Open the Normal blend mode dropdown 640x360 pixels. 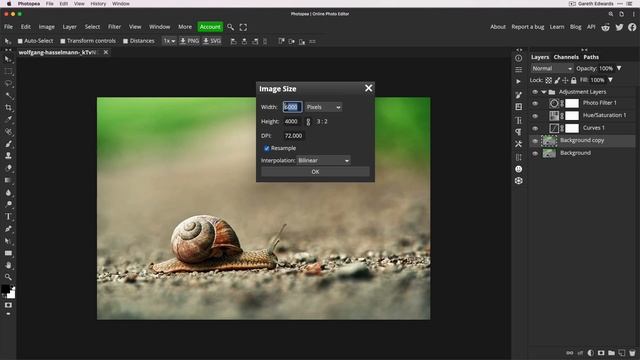[x=552, y=69]
